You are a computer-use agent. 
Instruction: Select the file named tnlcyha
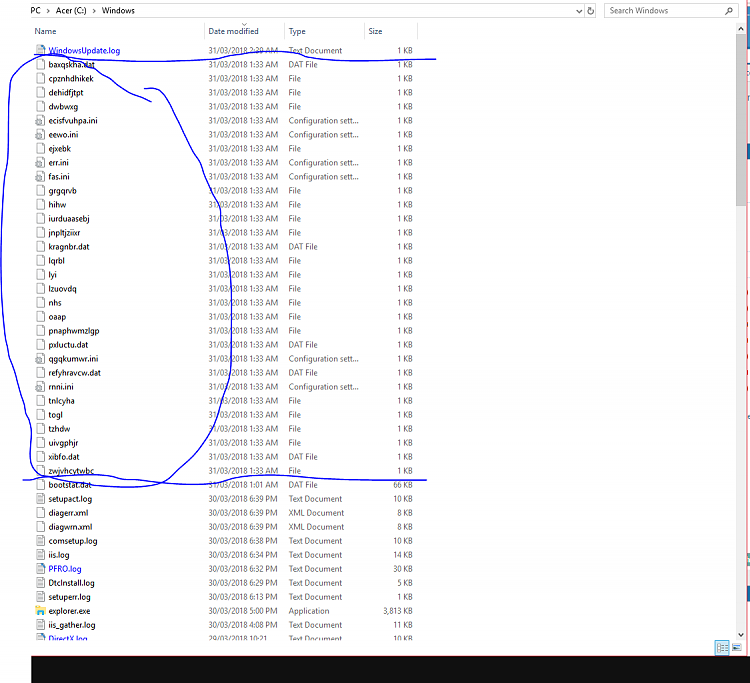click(61, 401)
